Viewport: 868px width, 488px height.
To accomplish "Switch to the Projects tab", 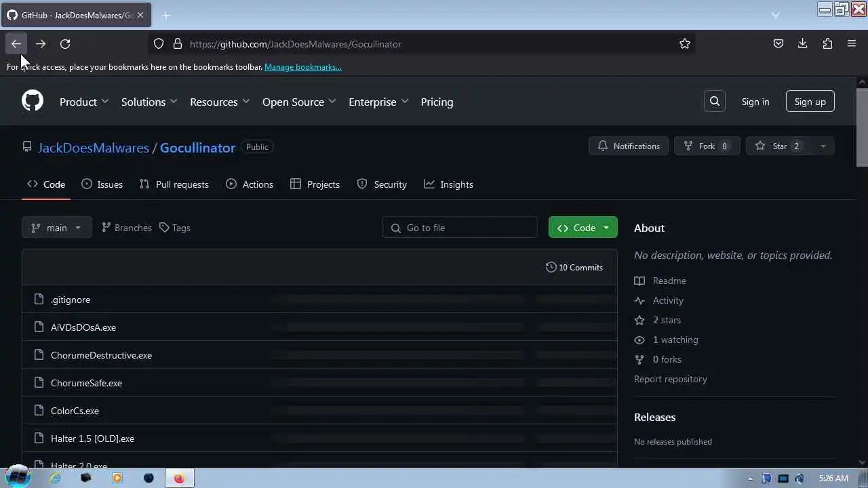I will coord(315,184).
